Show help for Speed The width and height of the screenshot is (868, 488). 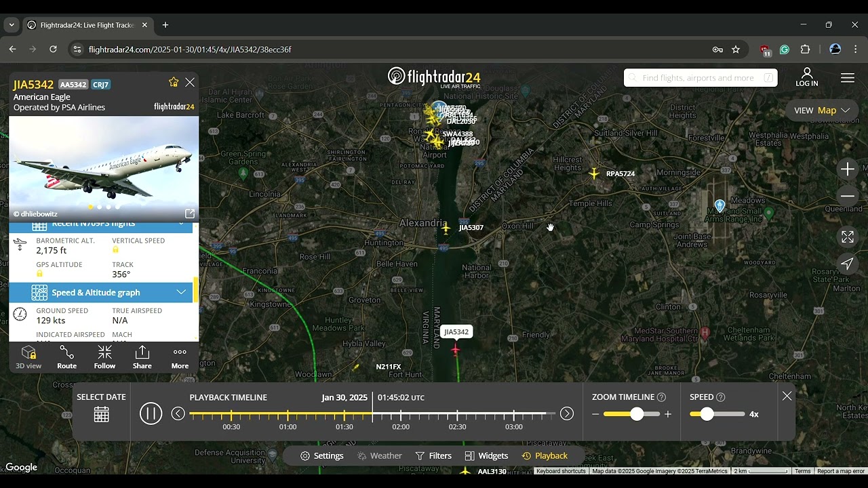click(721, 397)
